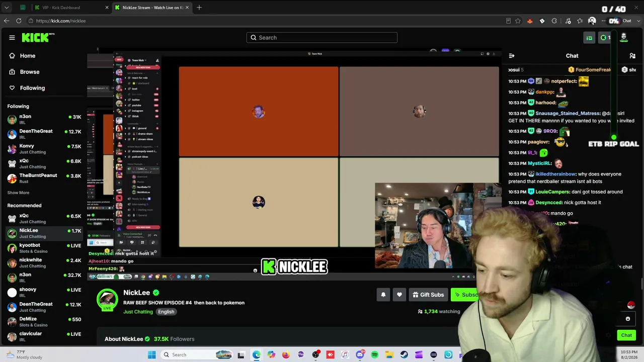Open the chat users list icon

point(632,56)
